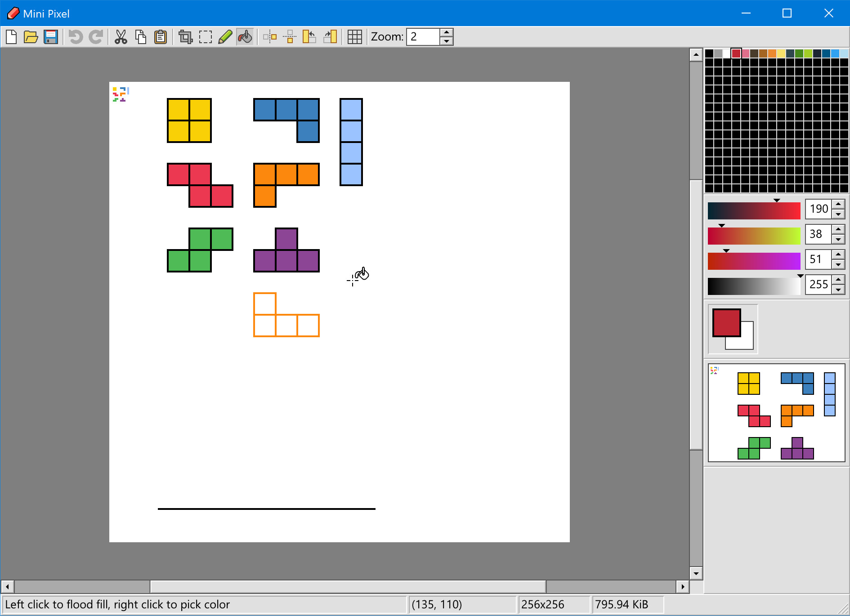Increase the red value of 190

[838, 205]
